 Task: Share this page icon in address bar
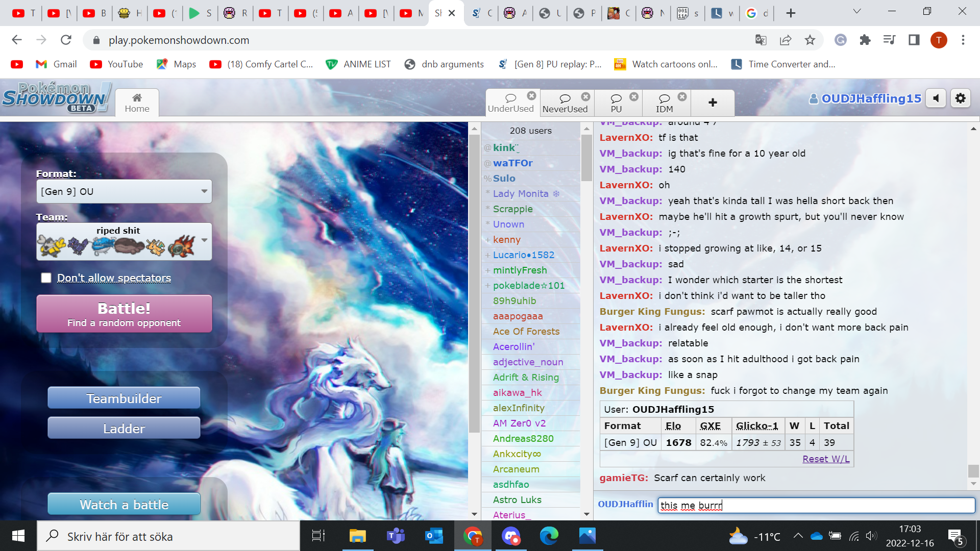tap(785, 40)
